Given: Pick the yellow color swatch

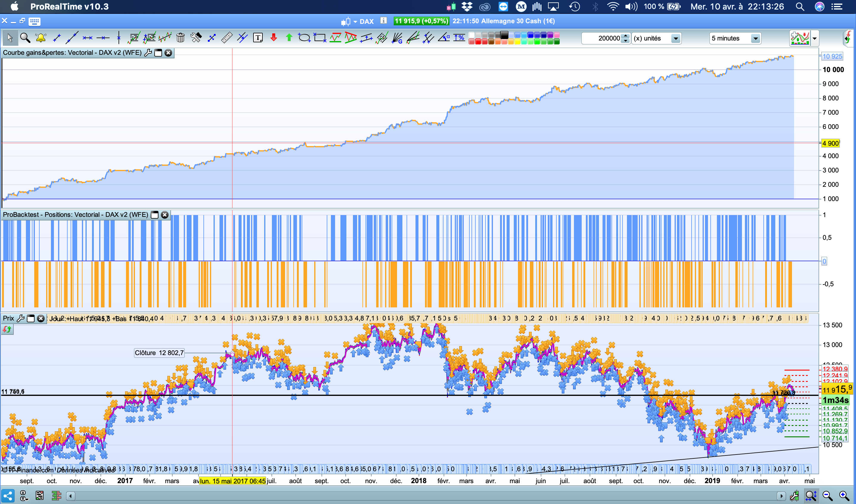Looking at the screenshot, I should tap(517, 42).
